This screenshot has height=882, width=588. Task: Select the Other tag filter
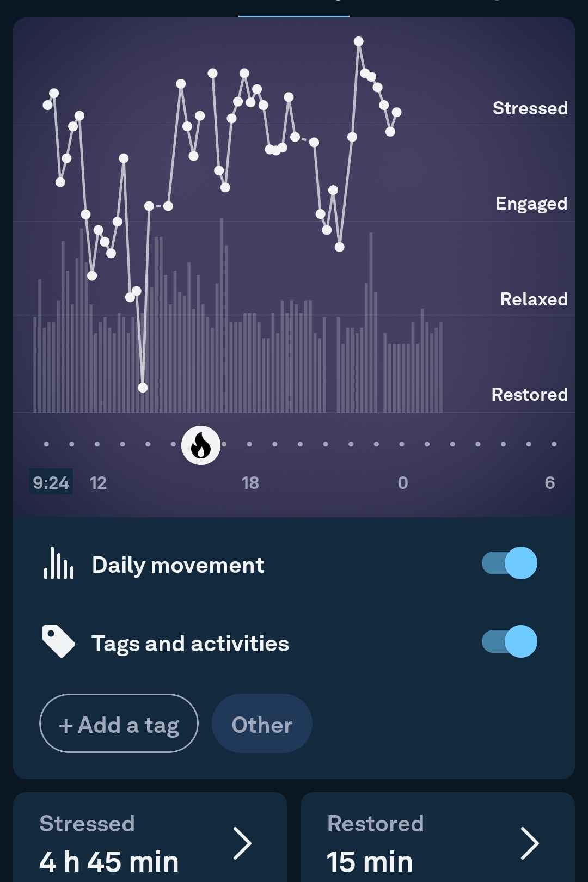pos(262,724)
